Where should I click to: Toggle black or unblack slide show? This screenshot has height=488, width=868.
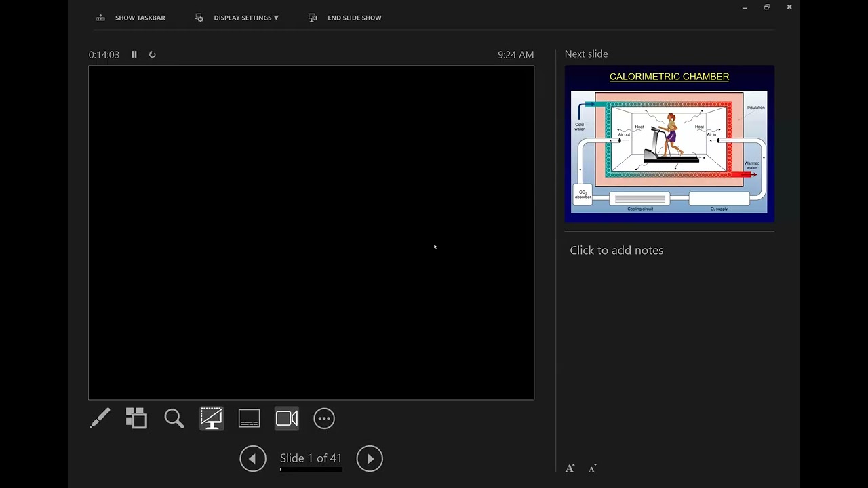point(212,418)
